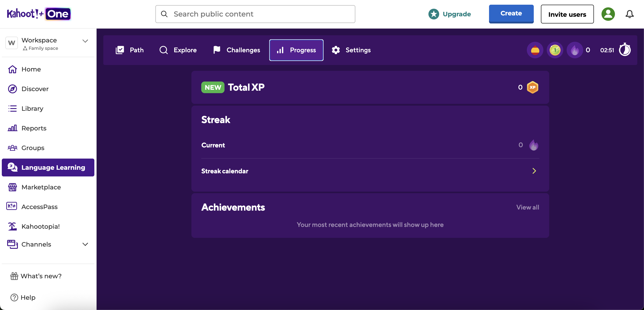Switch to the Challenges tab
Image resolution: width=644 pixels, height=310 pixels.
[x=236, y=50]
